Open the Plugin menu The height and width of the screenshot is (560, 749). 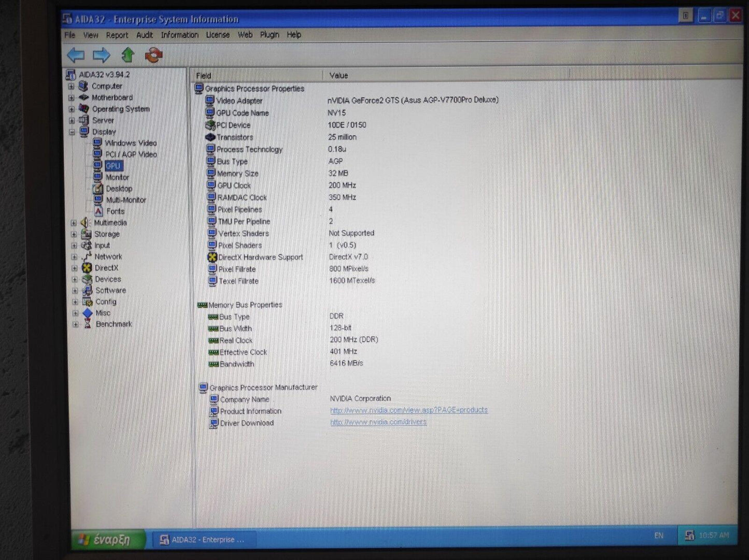[269, 35]
